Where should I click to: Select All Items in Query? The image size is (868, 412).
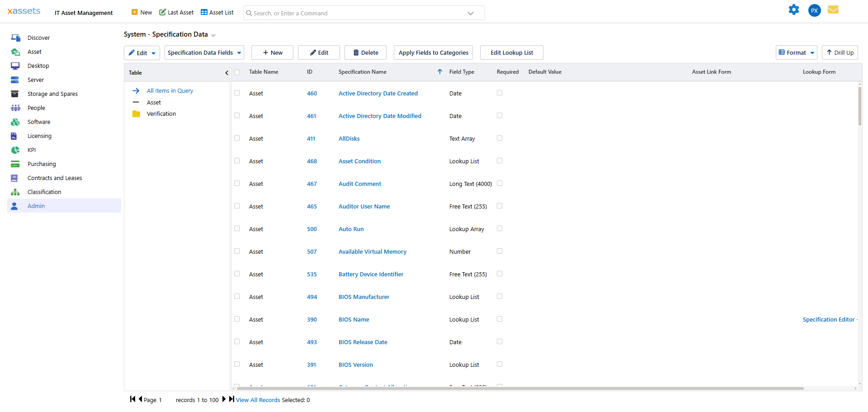(170, 90)
